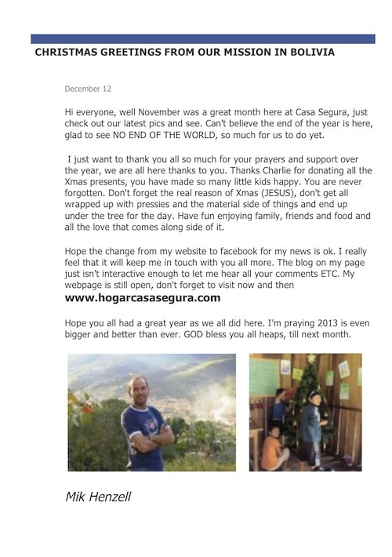Screen dimensions: 392x557
Task: Open the photo of man with crossed arms
Action: (x=151, y=413)
